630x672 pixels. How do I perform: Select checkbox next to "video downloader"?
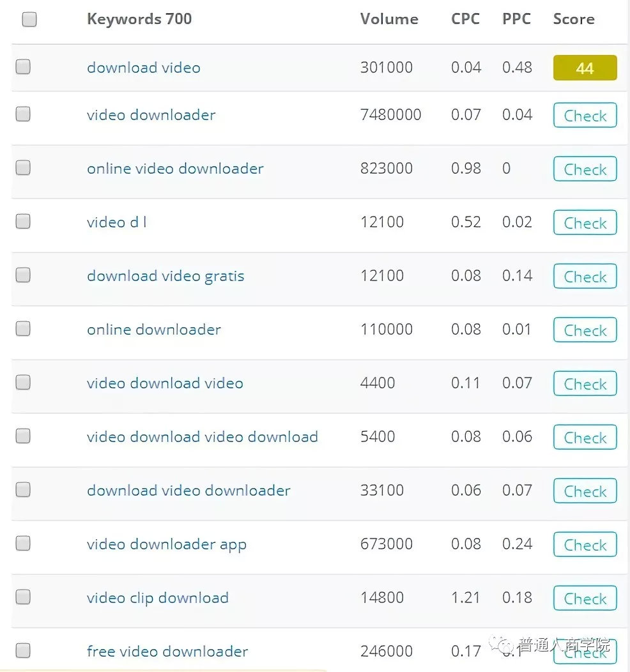(x=23, y=114)
